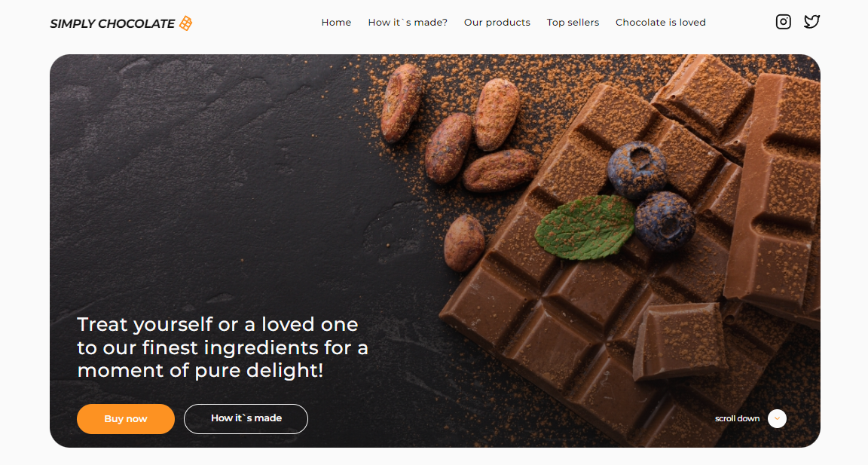
Task: Click the cluster of cocoa beans
Action: pos(458,127)
